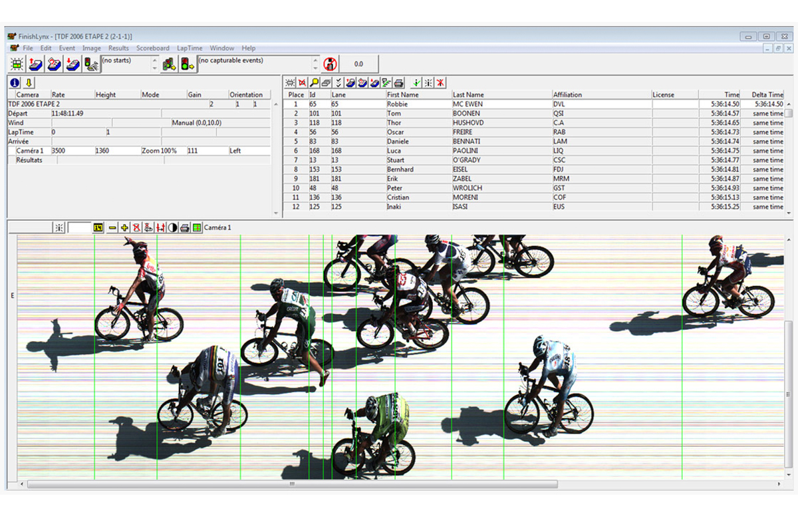Toggle the no-capture person icon near 0.0 display
This screenshot has width=798, height=532.
pyautogui.click(x=330, y=63)
